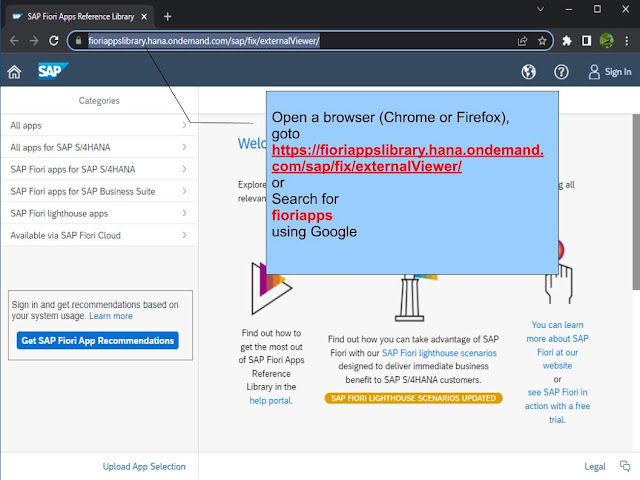Expand SAP Fiori apps for SAP S/4HANA chevron
The width and height of the screenshot is (640, 480).
pos(184,169)
